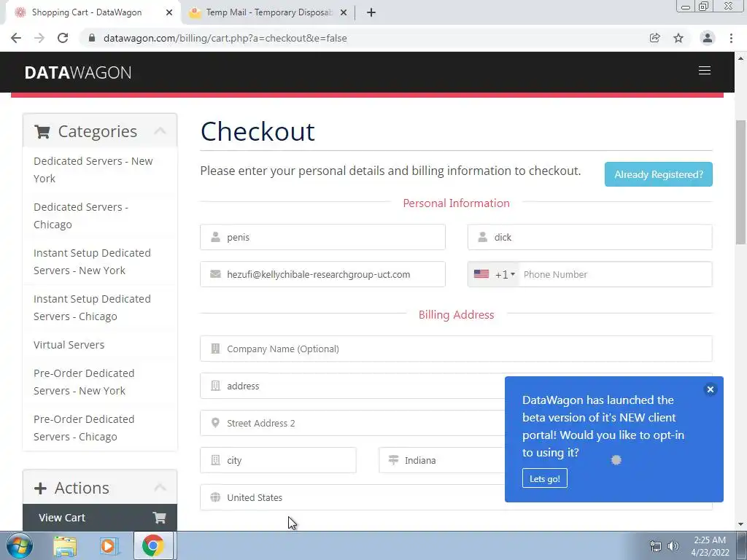
Task: Launch the media player from taskbar
Action: coord(109,545)
